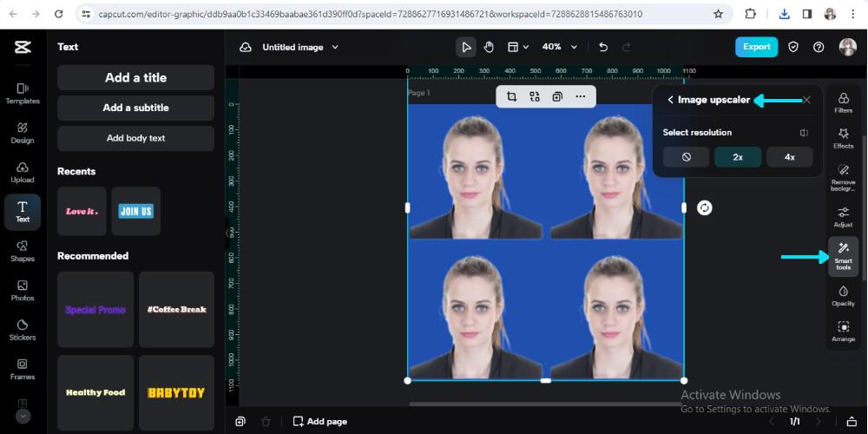Click the rotate handle beside the image
Image resolution: width=868 pixels, height=434 pixels.
click(x=704, y=207)
